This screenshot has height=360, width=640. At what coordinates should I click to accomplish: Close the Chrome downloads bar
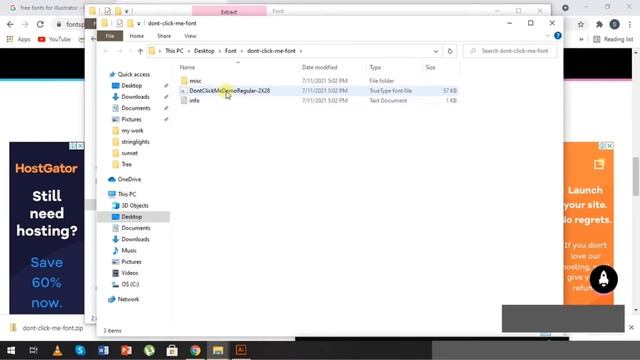[x=631, y=327]
